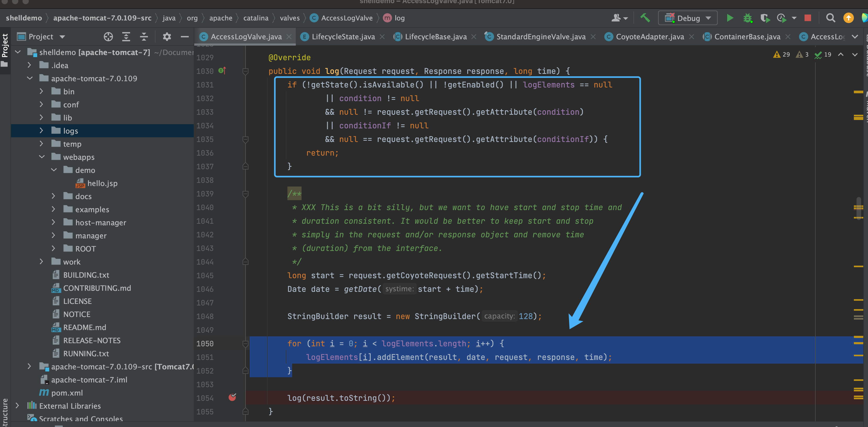Toggle fold marker on line 1050 loop
868x427 pixels.
click(x=246, y=343)
